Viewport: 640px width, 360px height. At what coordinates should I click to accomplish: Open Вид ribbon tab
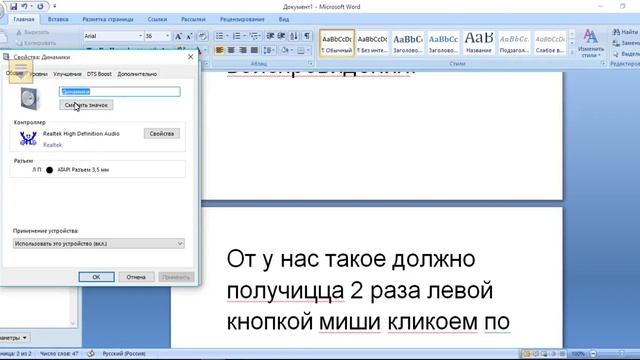(284, 19)
